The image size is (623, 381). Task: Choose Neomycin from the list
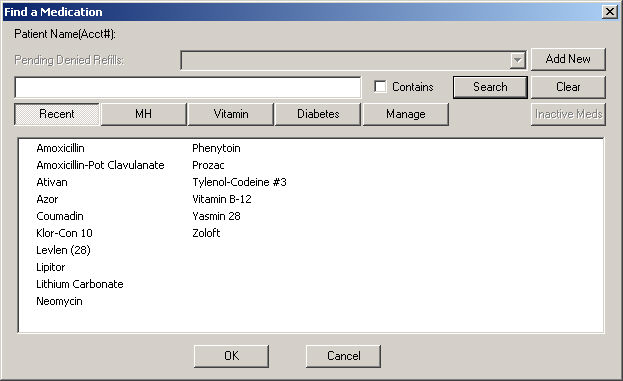tap(60, 302)
